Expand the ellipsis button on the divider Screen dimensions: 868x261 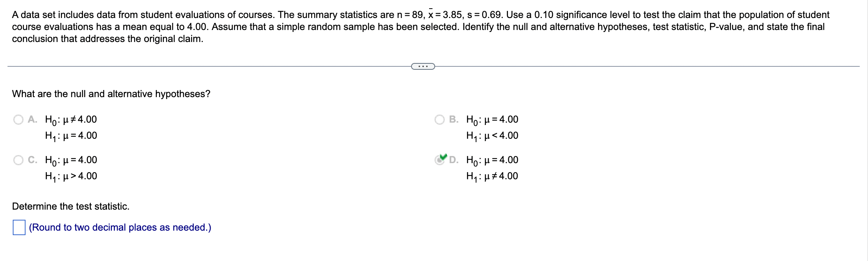(x=423, y=66)
